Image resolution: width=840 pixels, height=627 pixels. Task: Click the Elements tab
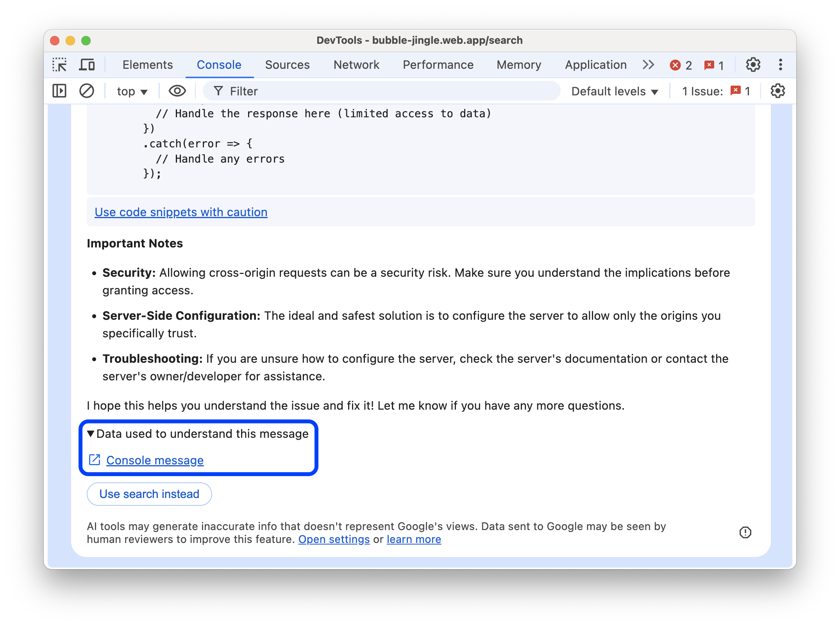pyautogui.click(x=147, y=64)
